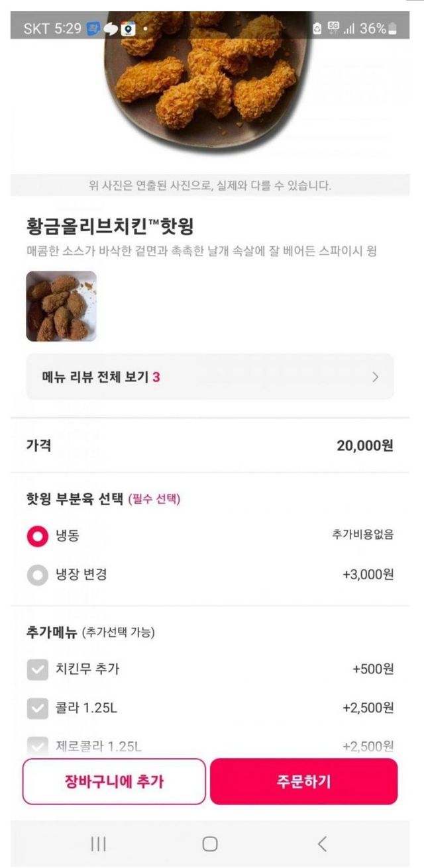Viewport: 424px width, 868px height.
Task: Tap the 장바구니에 추가 button
Action: click(114, 782)
